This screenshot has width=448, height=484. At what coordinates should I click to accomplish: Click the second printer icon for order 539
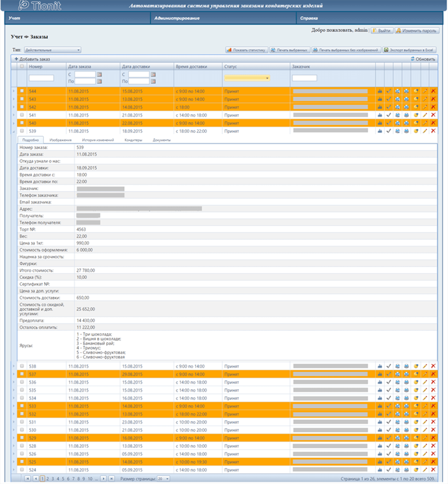tap(407, 131)
